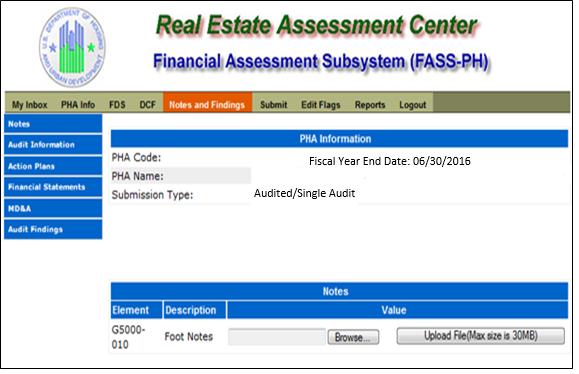Click the G5000-010 element cell
This screenshot has height=374, width=579.
click(x=129, y=337)
